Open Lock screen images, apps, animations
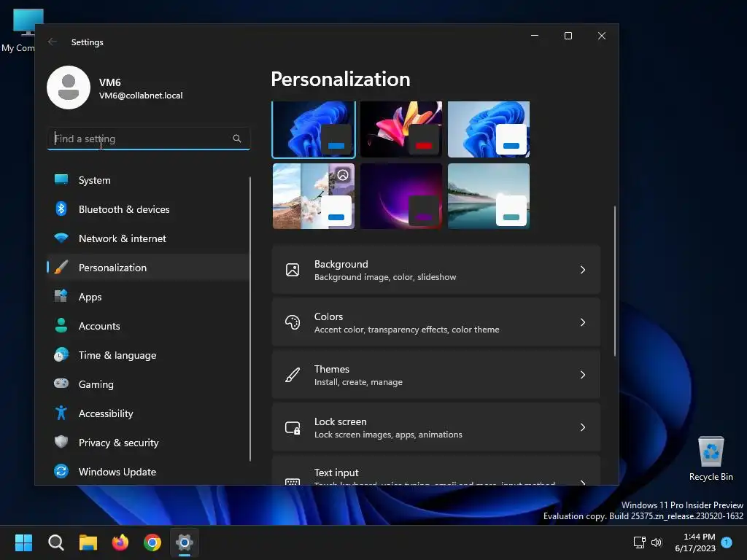Image resolution: width=747 pixels, height=560 pixels. [x=436, y=427]
